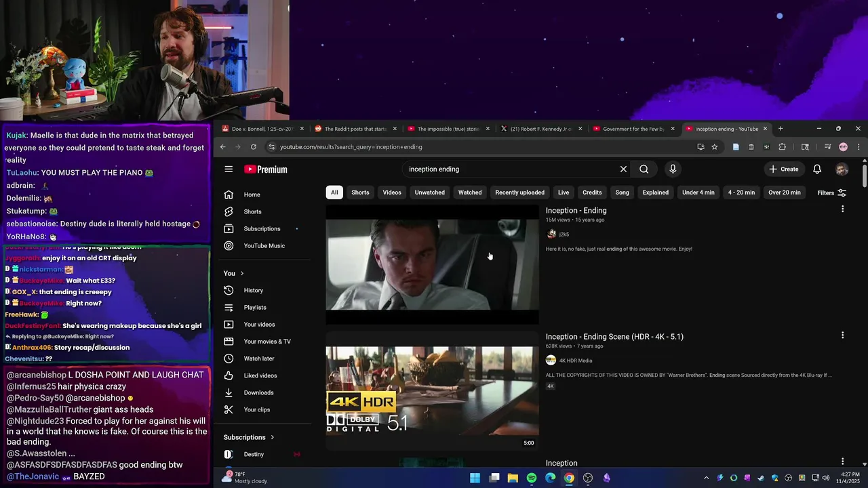Open options for Ending Scene HDR video
This screenshot has width=868, height=488.
click(x=843, y=335)
